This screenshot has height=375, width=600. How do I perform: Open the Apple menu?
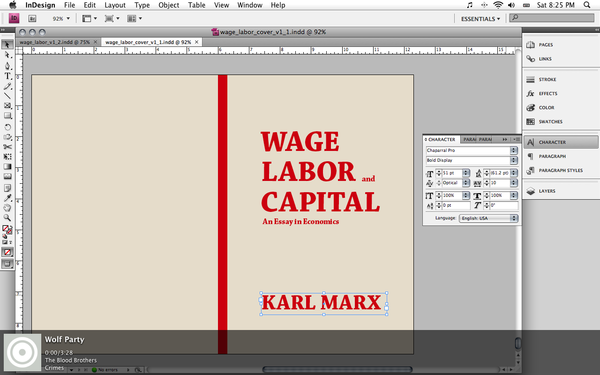pos(13,5)
